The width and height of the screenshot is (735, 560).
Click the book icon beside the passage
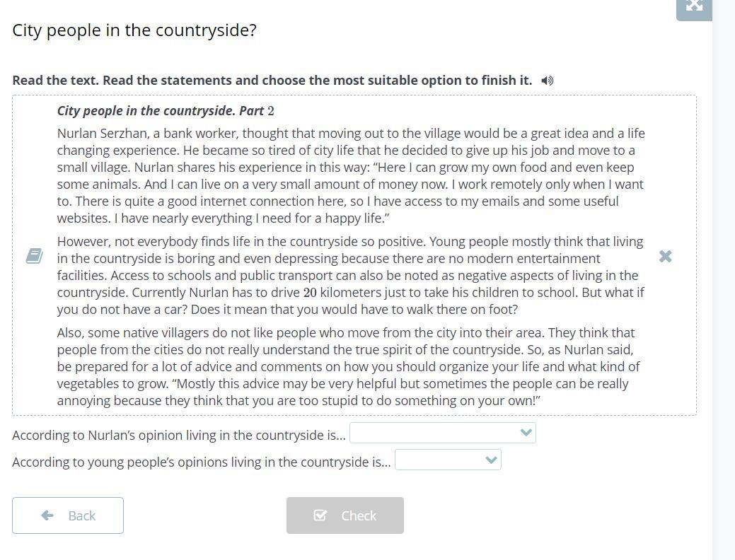[34, 257]
